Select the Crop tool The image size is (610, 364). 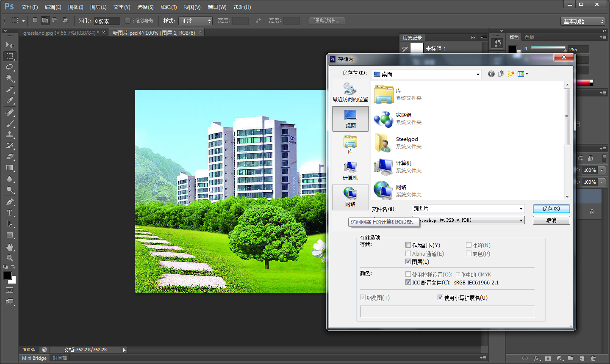[x=10, y=89]
